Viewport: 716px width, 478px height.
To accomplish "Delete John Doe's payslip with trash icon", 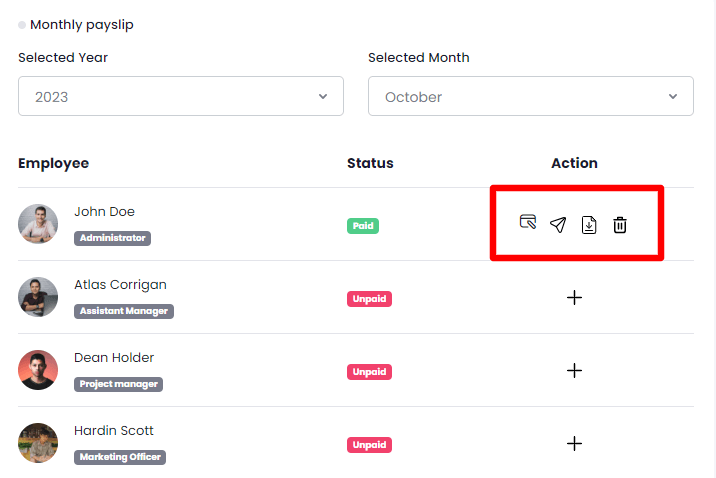I will (620, 225).
